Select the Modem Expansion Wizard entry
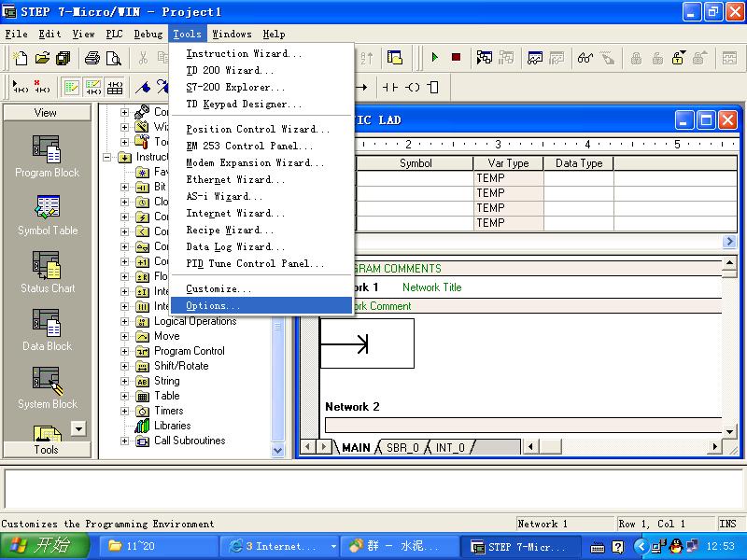747x560 pixels. pos(261,162)
